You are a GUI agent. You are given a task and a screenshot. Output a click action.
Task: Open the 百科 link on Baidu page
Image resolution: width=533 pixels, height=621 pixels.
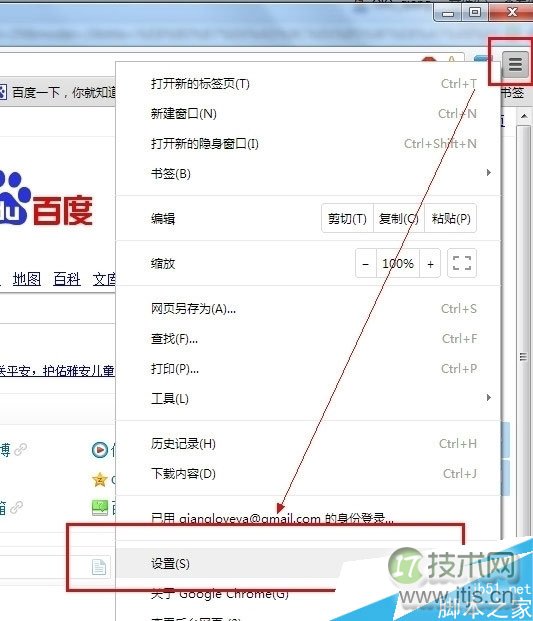67,279
